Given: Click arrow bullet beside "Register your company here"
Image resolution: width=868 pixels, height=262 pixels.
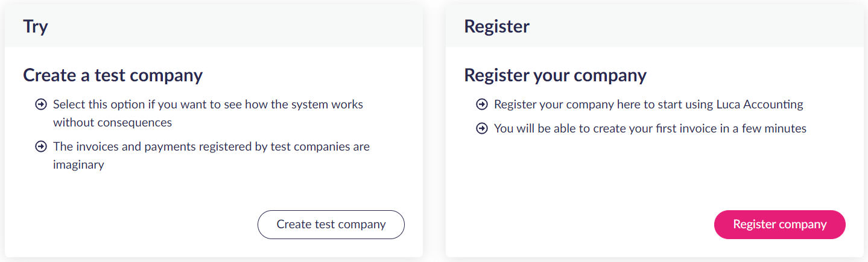Looking at the screenshot, I should point(481,105).
